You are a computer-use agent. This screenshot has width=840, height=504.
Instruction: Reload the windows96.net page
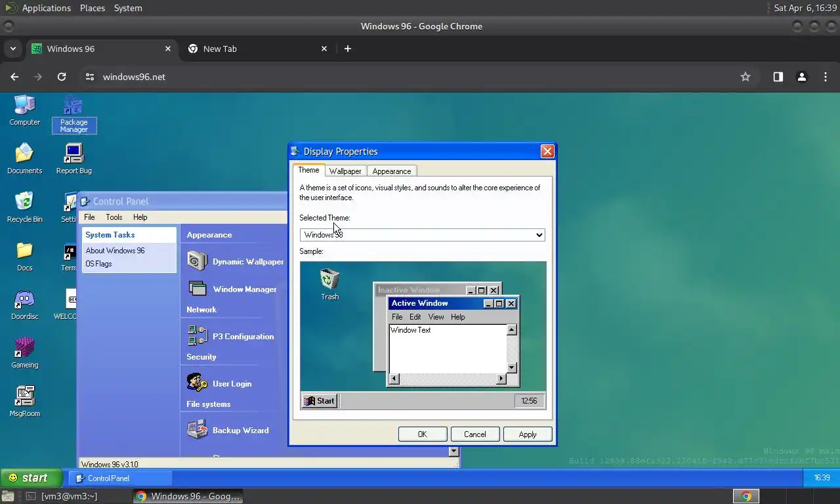coord(62,77)
